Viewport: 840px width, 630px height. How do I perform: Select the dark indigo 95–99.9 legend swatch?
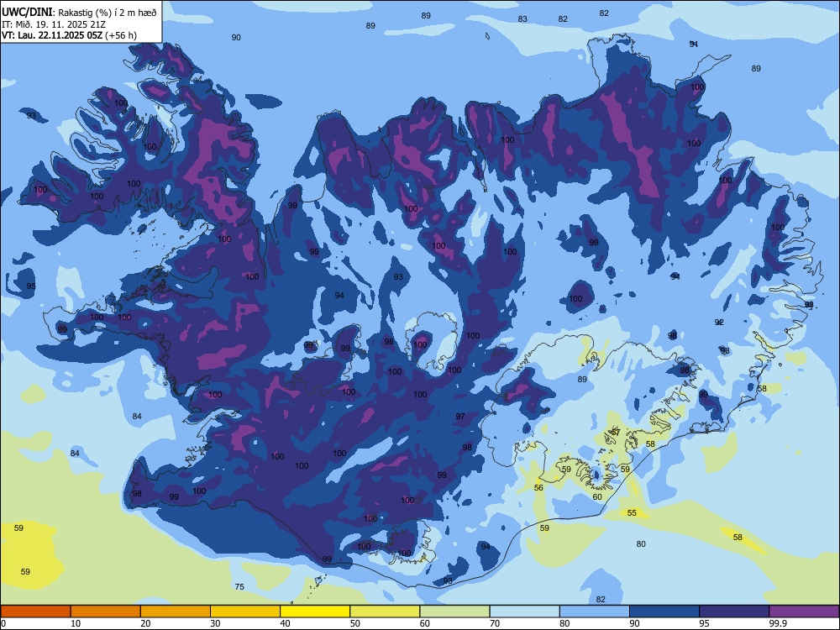tap(734, 612)
